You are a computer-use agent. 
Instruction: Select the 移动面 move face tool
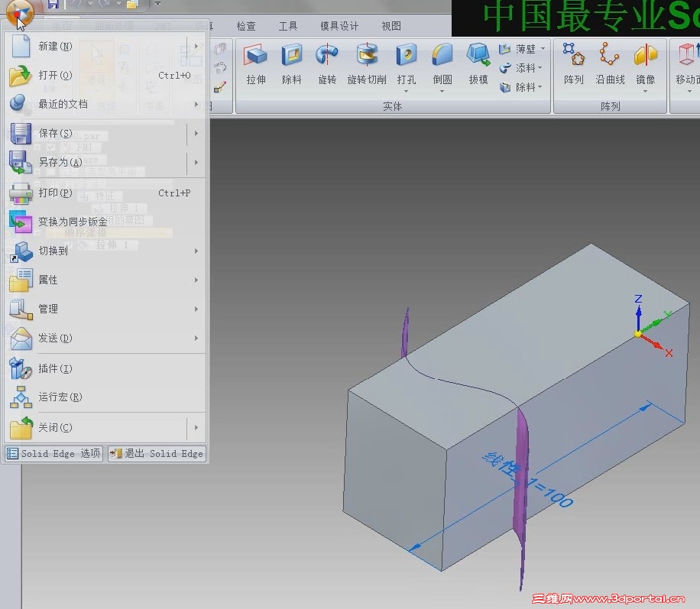688,64
